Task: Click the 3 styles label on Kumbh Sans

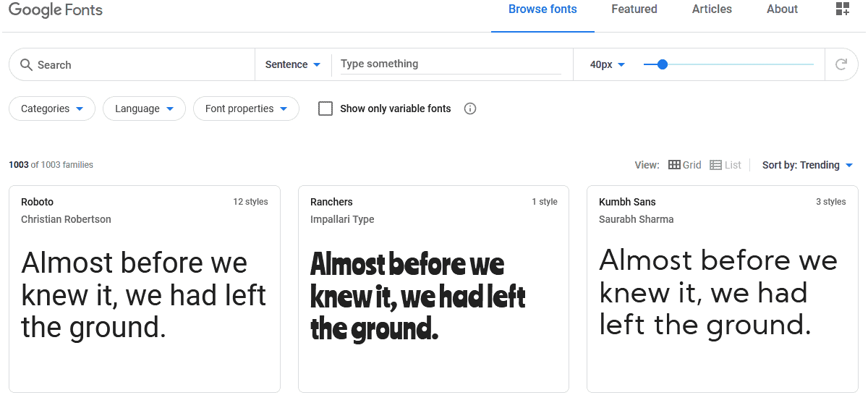Action: click(831, 202)
